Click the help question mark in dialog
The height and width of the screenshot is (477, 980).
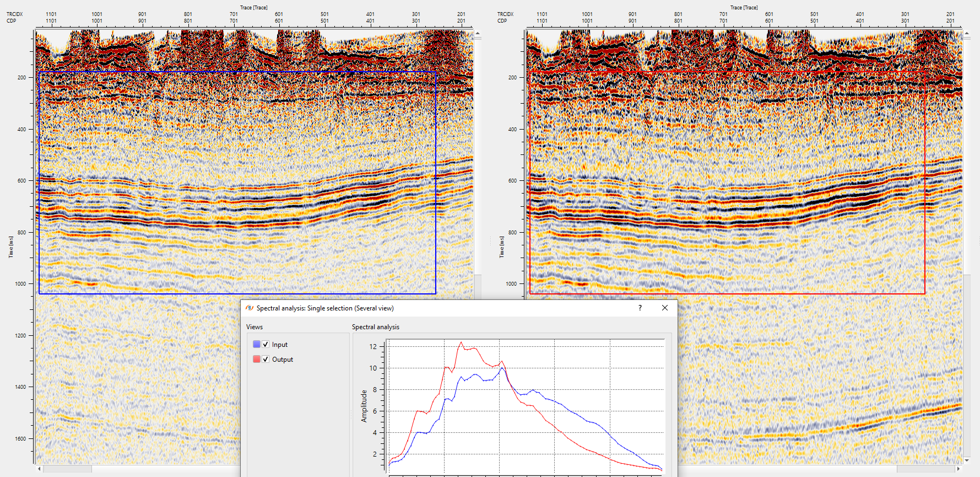(640, 308)
